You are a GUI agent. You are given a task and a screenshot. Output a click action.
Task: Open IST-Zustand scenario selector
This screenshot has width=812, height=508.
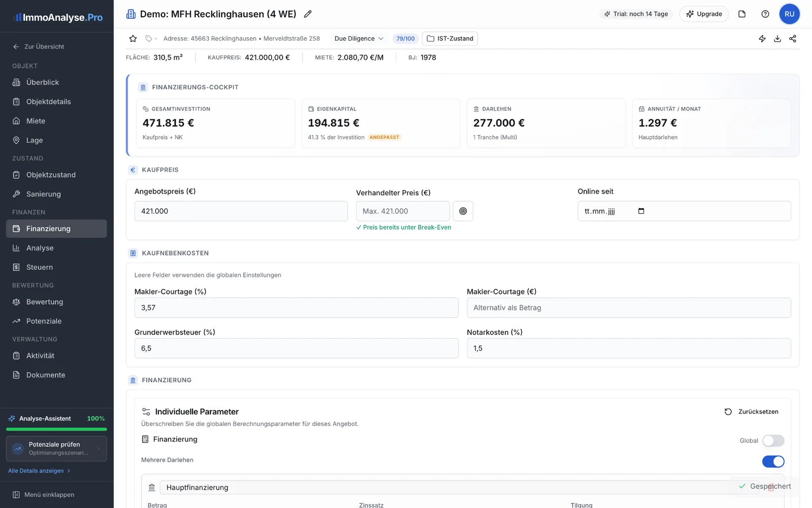(450, 39)
